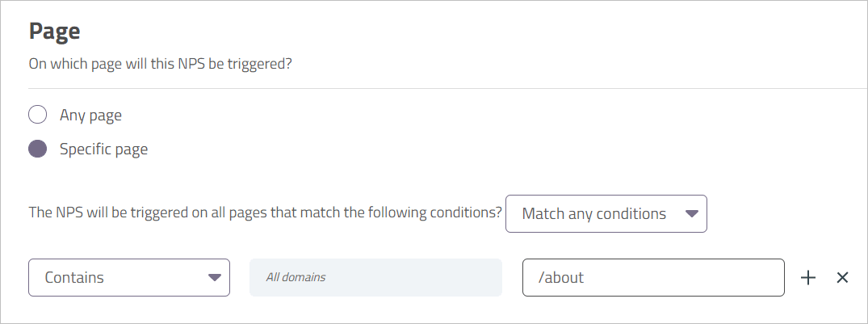Choose the 'Specific page' option label
868x324 pixels.
(x=103, y=149)
